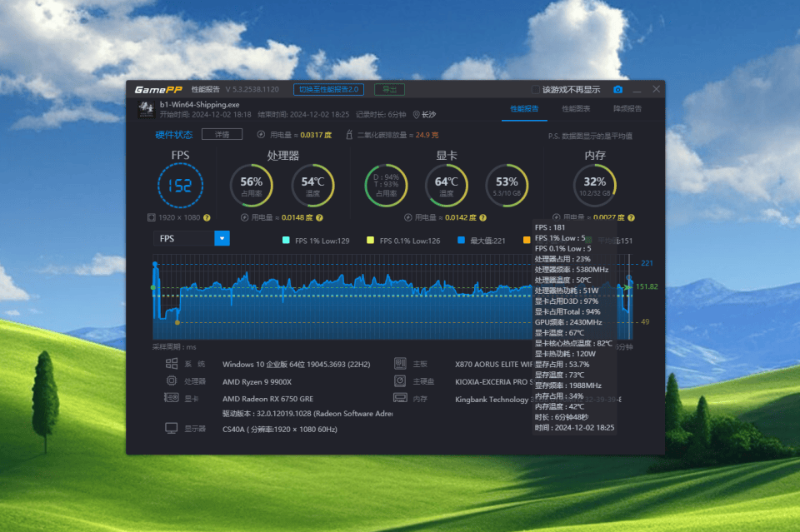The height and width of the screenshot is (532, 800).
Task: Open the help tooltip next to 用电量
Action: [x=321, y=217]
